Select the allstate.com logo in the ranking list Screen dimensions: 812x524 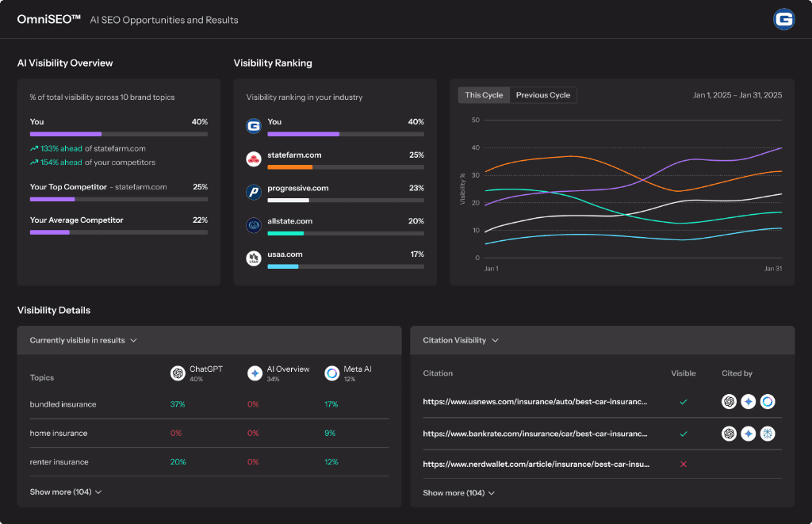[254, 224]
